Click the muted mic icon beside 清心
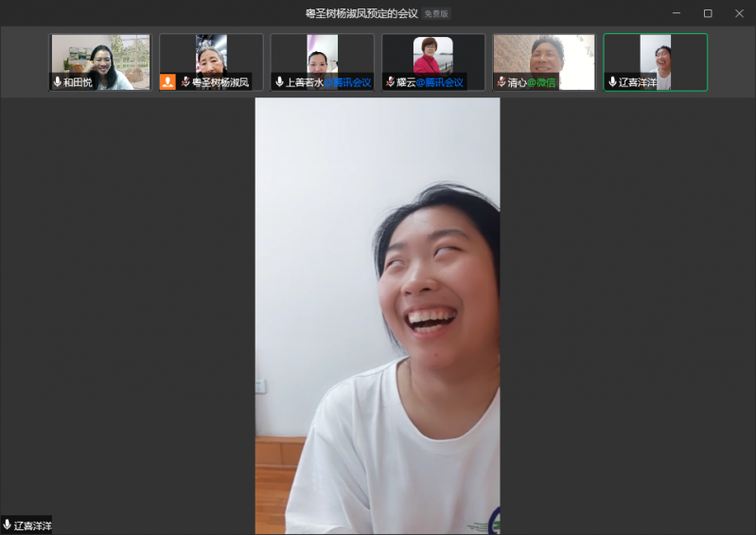This screenshot has width=756, height=535. click(501, 82)
